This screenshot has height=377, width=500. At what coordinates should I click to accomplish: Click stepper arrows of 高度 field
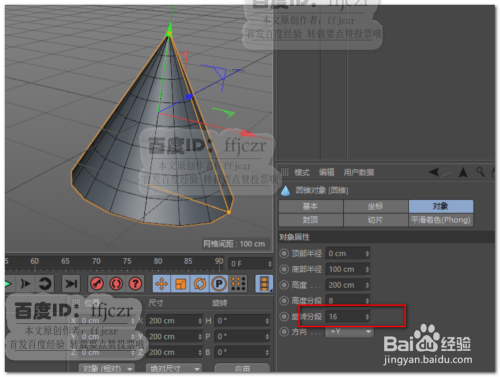click(367, 285)
